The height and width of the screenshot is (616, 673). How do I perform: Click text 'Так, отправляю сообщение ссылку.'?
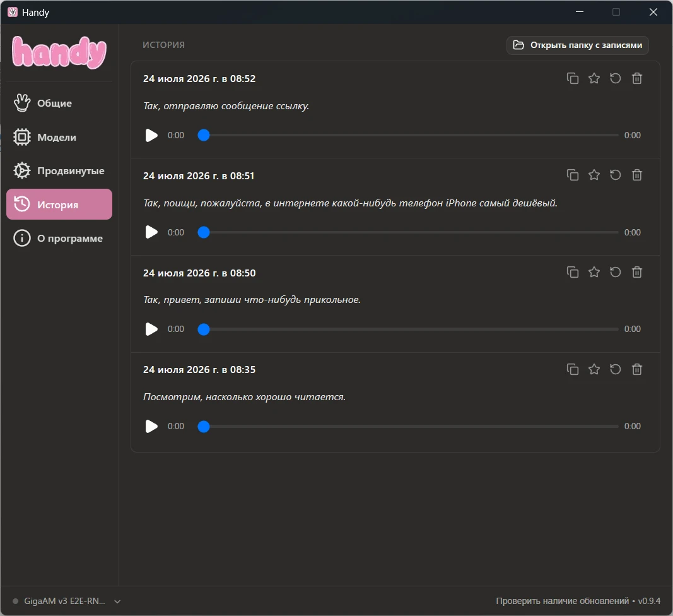[226, 105]
